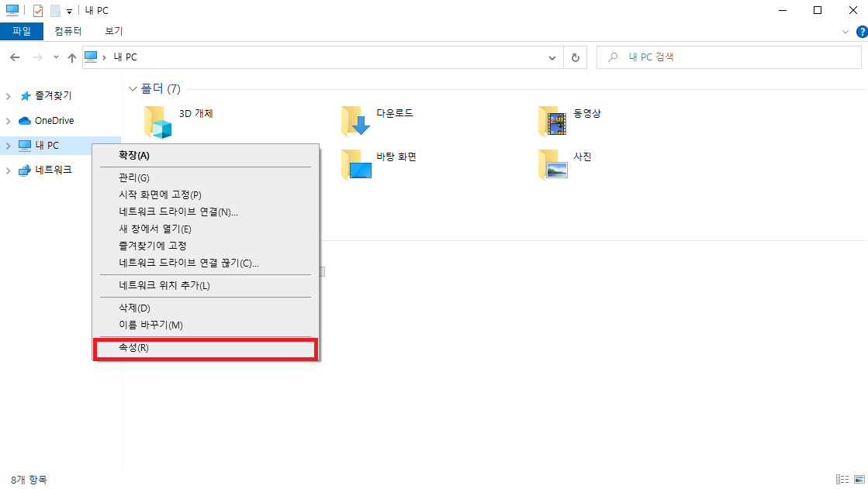Open quick access toolbar customize dropdown
Viewport: 868px width, 489px height.
(69, 11)
